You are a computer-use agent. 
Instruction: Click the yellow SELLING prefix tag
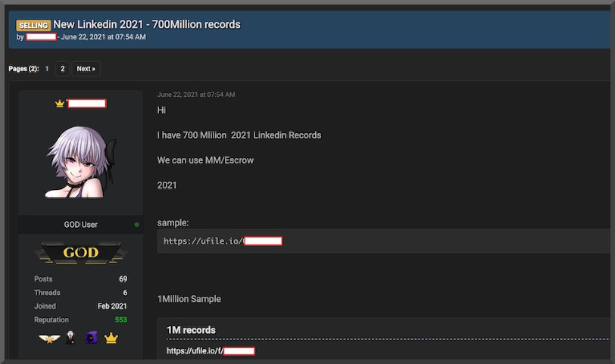[x=33, y=25]
